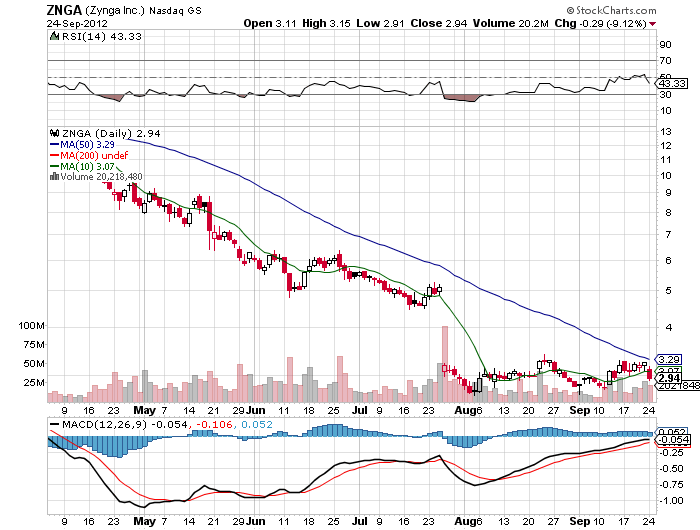Image resolution: width=700 pixels, height=530 pixels.
Task: Click the volume bars icon in legend
Action: pyautogui.click(x=54, y=177)
